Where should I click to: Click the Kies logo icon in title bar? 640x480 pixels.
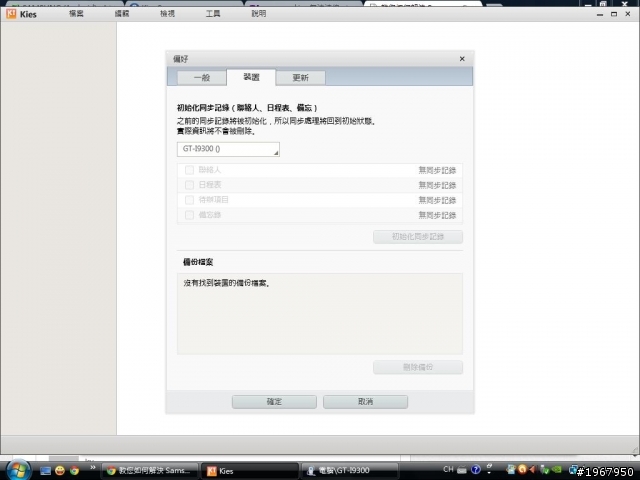pyautogui.click(x=11, y=13)
